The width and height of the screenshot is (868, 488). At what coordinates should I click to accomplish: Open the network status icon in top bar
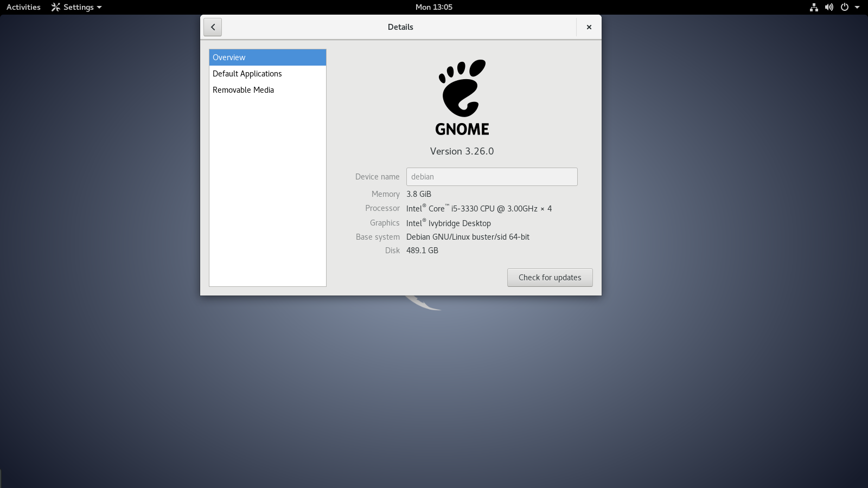[814, 7]
